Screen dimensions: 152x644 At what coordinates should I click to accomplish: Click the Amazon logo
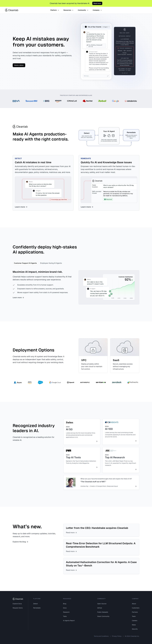coord(58,101)
